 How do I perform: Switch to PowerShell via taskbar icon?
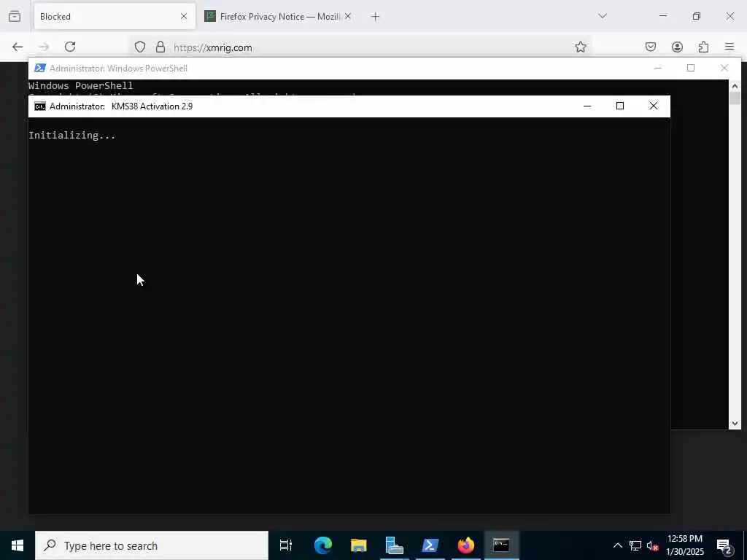[430, 545]
